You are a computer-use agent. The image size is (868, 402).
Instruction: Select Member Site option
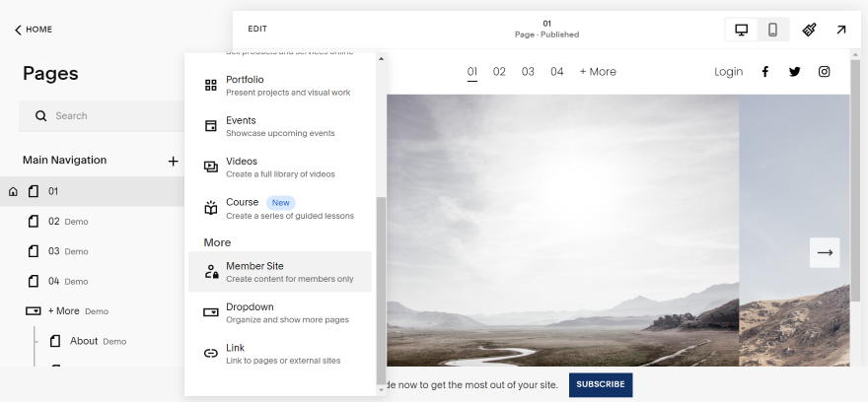click(x=279, y=272)
